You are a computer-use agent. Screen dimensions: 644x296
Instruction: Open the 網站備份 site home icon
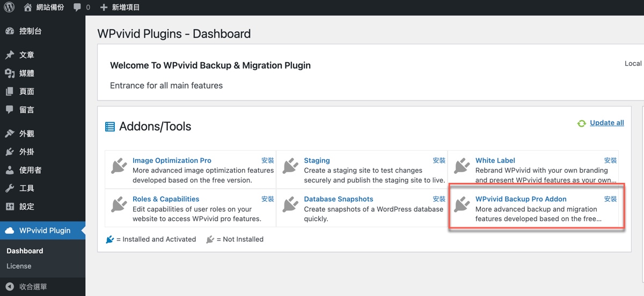(x=28, y=8)
